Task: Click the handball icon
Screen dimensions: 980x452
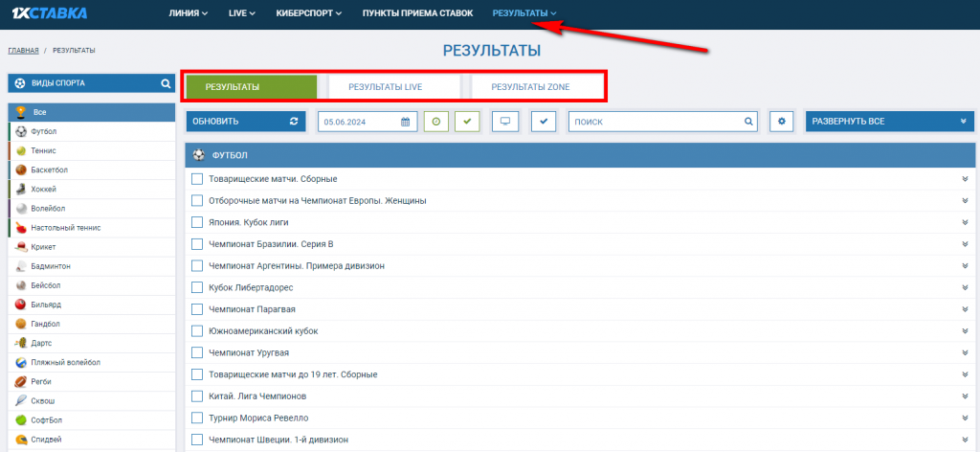Action: (x=21, y=324)
